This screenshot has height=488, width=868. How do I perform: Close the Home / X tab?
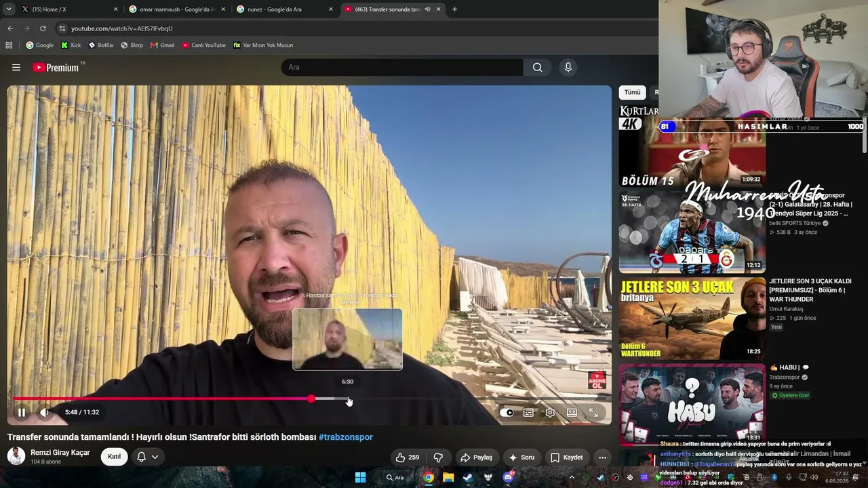[115, 9]
